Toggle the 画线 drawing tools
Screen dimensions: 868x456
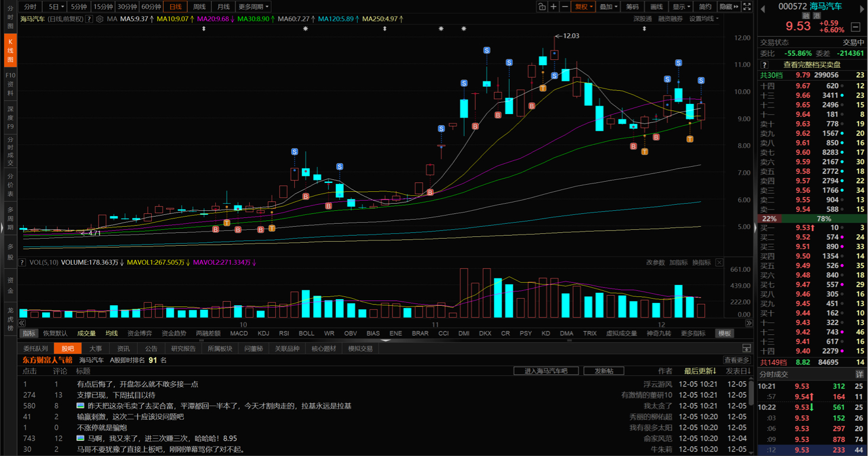coord(656,7)
